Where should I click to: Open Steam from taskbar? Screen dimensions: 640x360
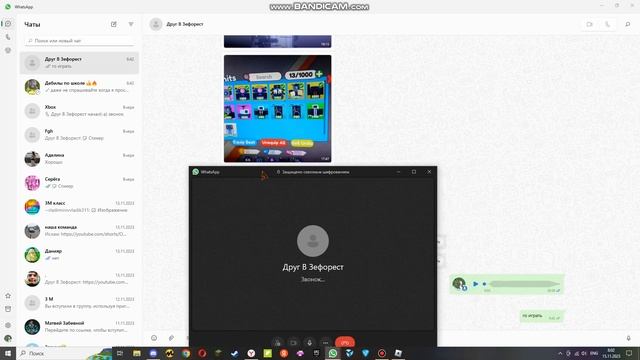click(235, 353)
